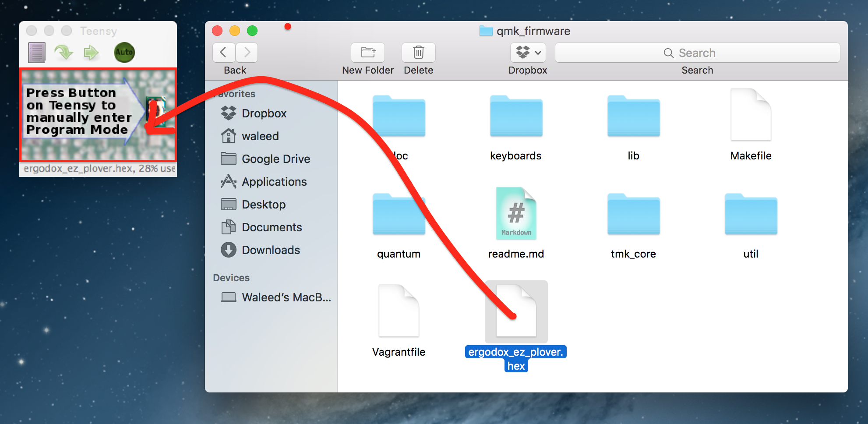Select the Makefile file icon
Viewport: 868px width, 424px height.
(x=751, y=115)
